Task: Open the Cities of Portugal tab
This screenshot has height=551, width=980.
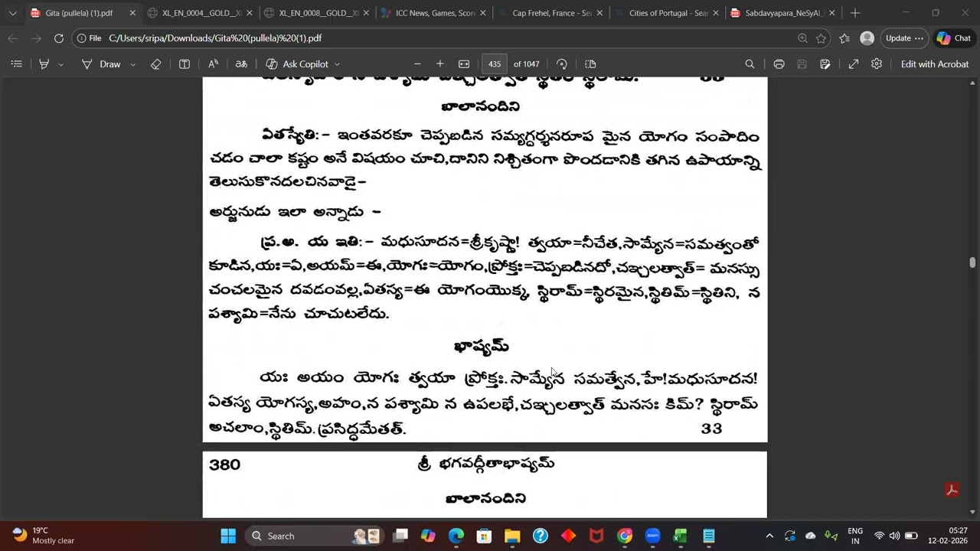Action: [x=665, y=13]
